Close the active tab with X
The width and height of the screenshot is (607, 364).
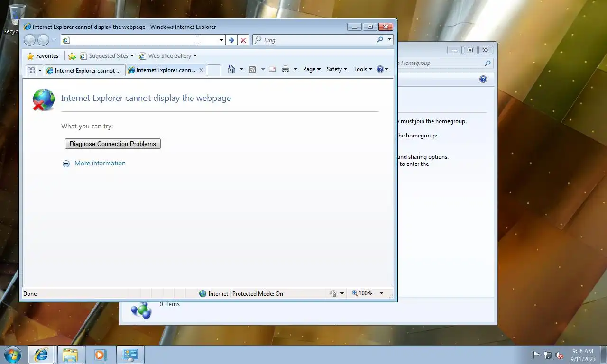coord(201,70)
